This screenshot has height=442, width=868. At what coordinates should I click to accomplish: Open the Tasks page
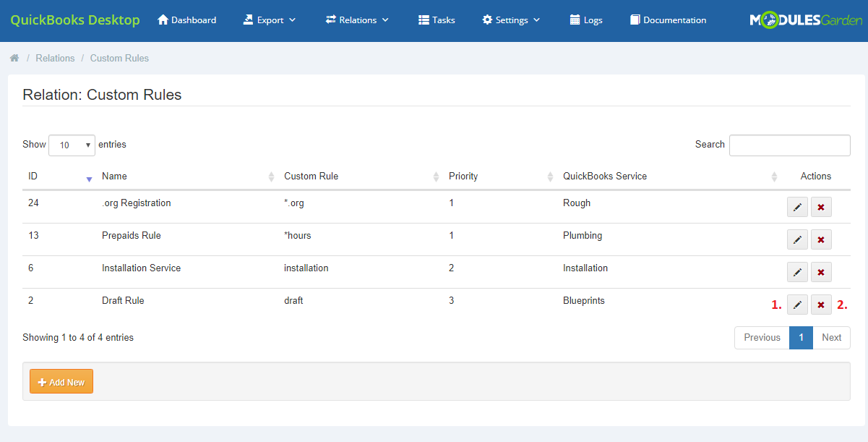click(x=437, y=20)
